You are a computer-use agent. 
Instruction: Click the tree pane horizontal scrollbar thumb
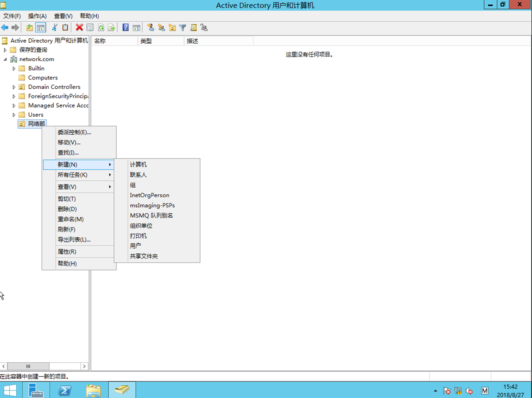(28, 366)
